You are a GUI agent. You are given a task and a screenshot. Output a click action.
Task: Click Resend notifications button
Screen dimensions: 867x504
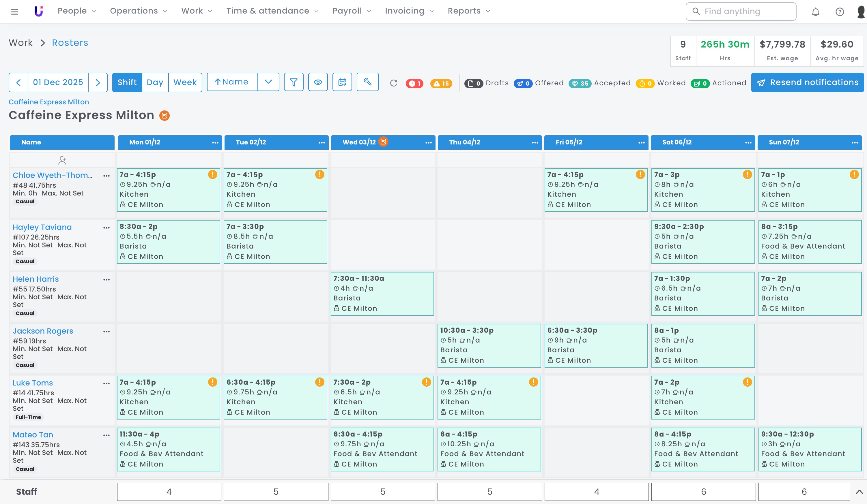807,82
